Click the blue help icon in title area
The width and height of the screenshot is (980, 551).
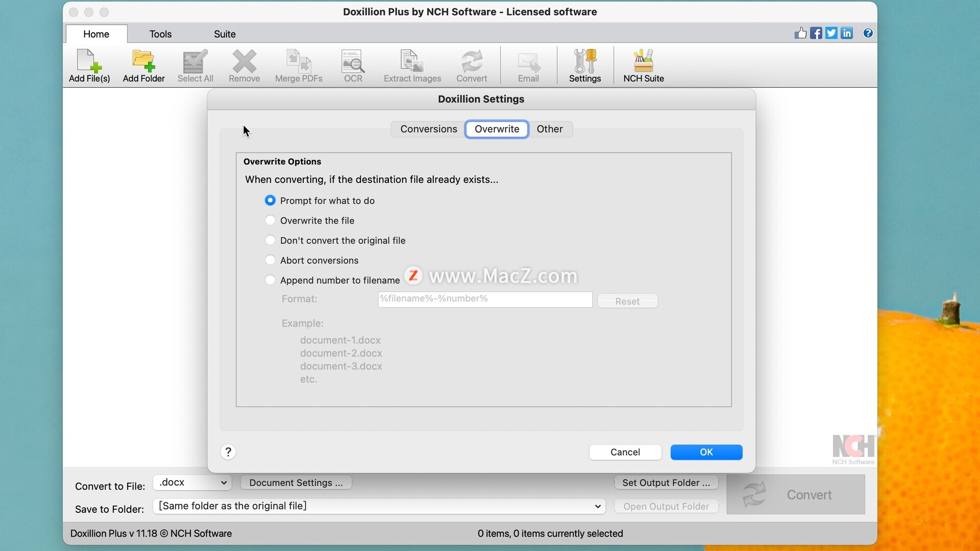point(868,33)
